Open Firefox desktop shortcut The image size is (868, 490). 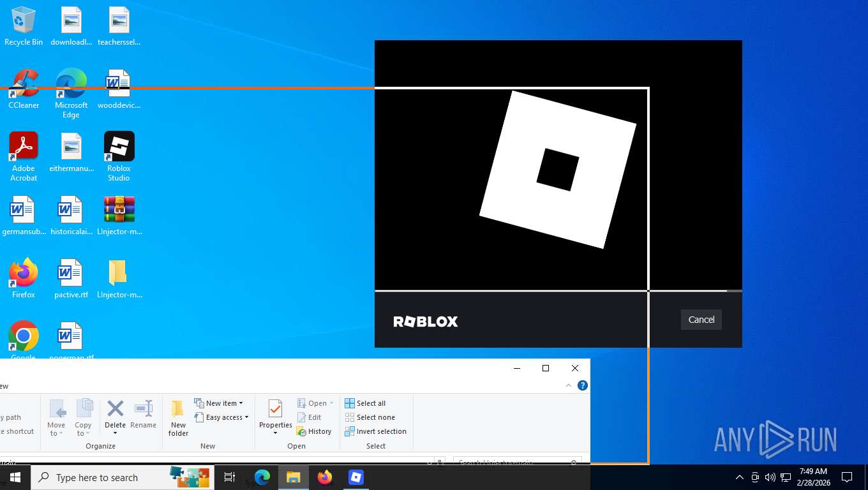(x=24, y=278)
